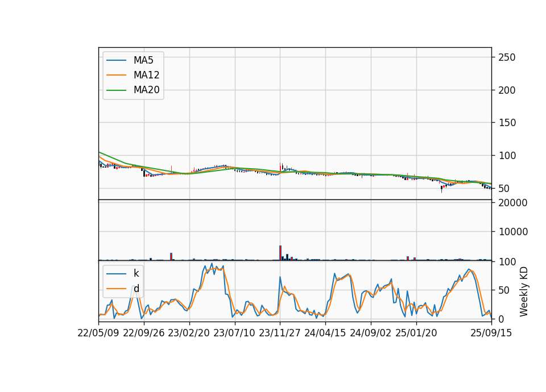Click the 22/09/26 date axis label

tap(144, 333)
